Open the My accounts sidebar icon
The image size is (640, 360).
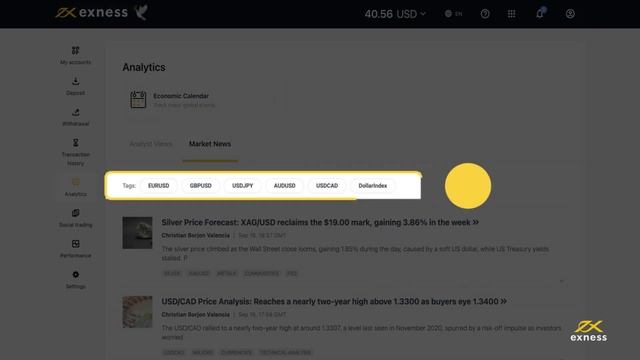click(x=76, y=51)
